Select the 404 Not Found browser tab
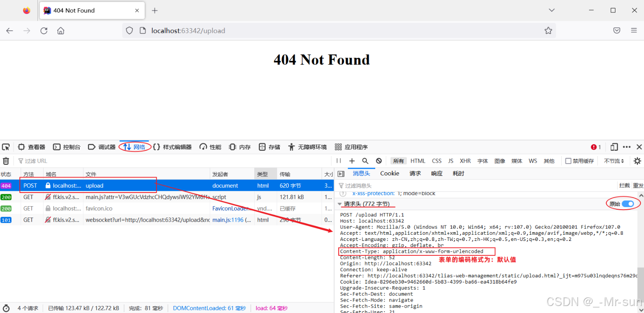This screenshot has height=313, width=644. [91, 11]
